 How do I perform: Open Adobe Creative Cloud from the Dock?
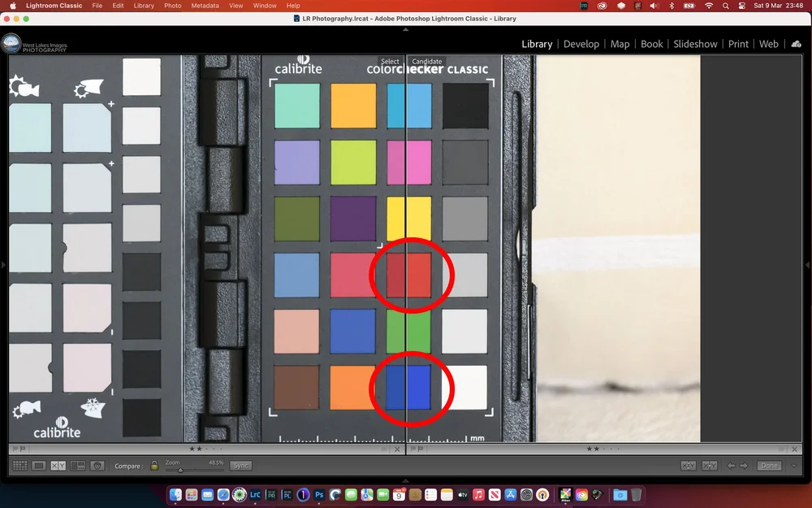[x=581, y=494]
